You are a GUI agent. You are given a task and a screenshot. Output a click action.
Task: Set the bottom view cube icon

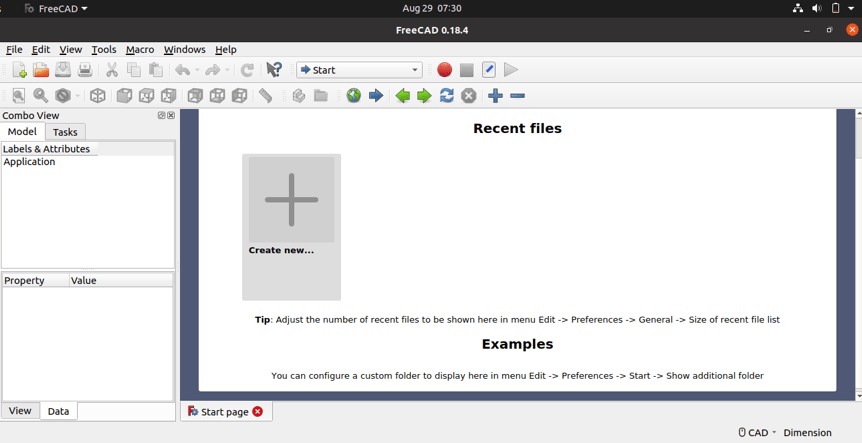tap(217, 96)
